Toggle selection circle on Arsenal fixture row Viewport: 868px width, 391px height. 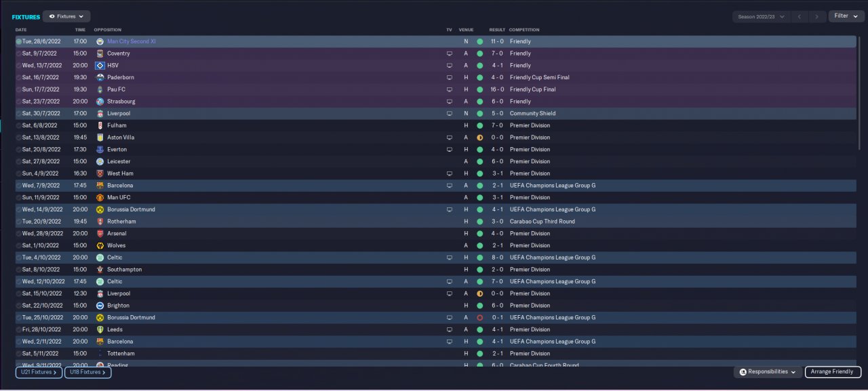[x=19, y=233]
